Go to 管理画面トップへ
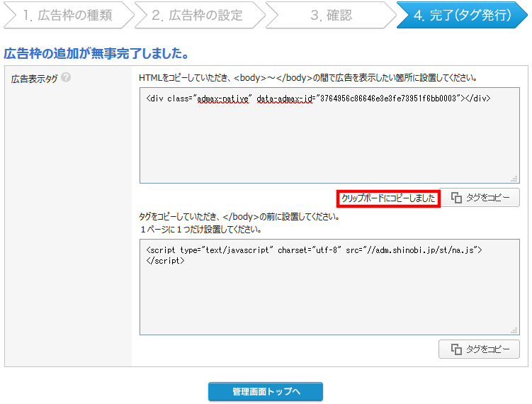The image size is (532, 404). [266, 391]
